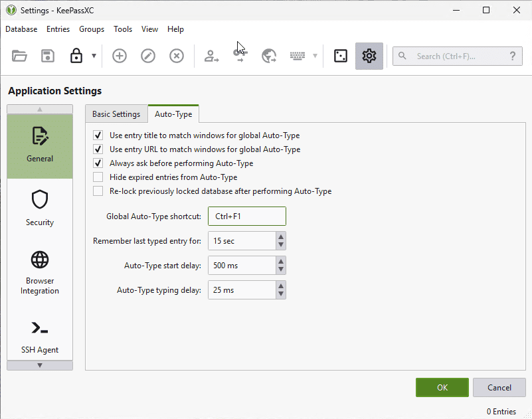Copy password to clipboard key icon
This screenshot has height=419, width=532.
tap(240, 56)
